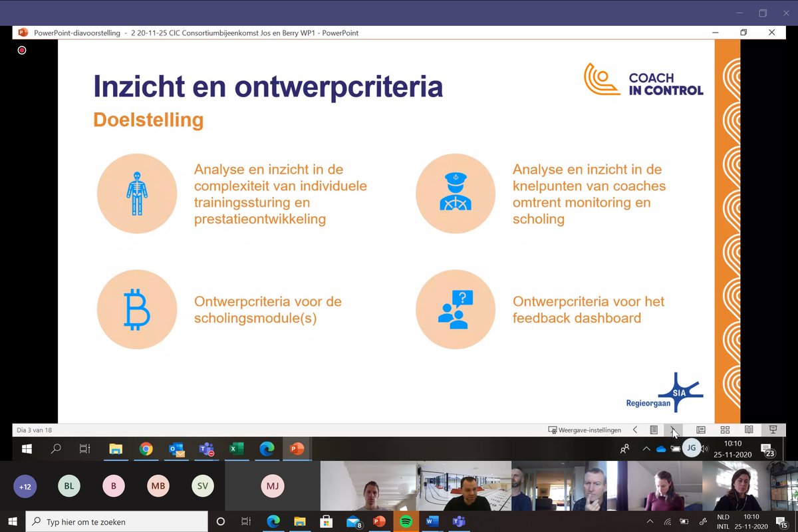The height and width of the screenshot is (532, 798).
Task: Click shared screen taskbar search icon
Action: 56,449
